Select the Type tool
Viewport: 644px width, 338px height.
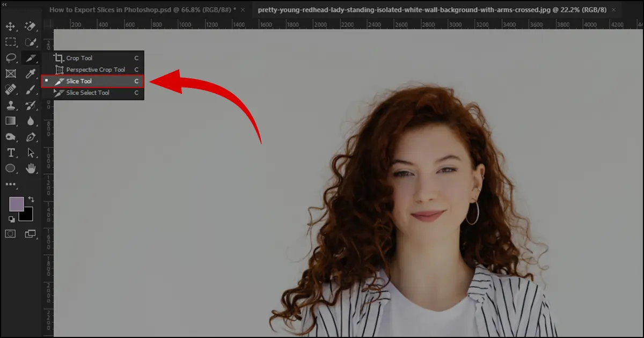[x=11, y=152]
